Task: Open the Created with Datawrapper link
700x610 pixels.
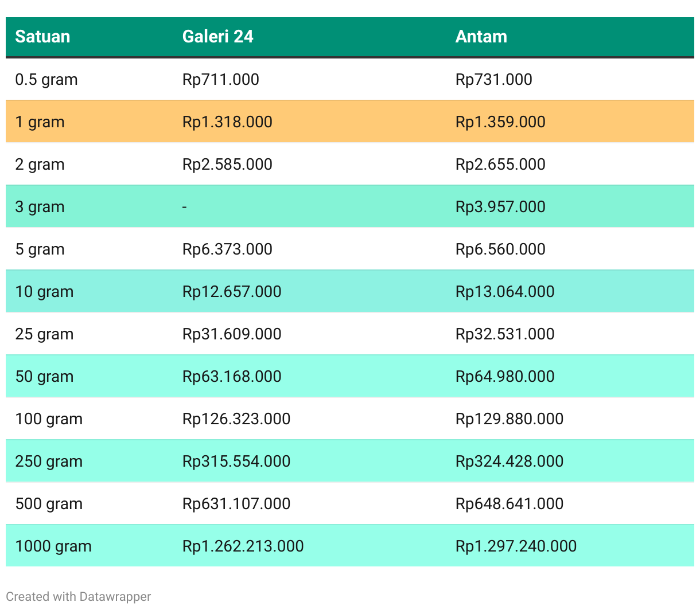Action: 78,596
